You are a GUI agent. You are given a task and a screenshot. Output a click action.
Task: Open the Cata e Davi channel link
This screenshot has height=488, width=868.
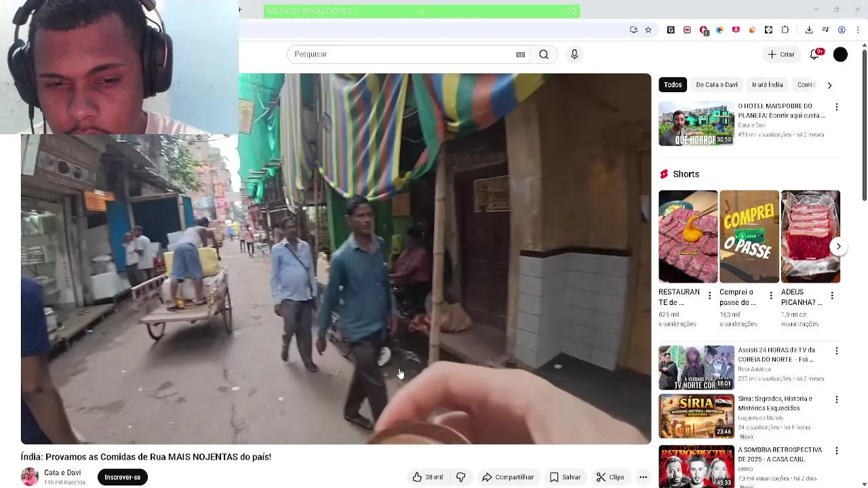[x=62, y=472]
